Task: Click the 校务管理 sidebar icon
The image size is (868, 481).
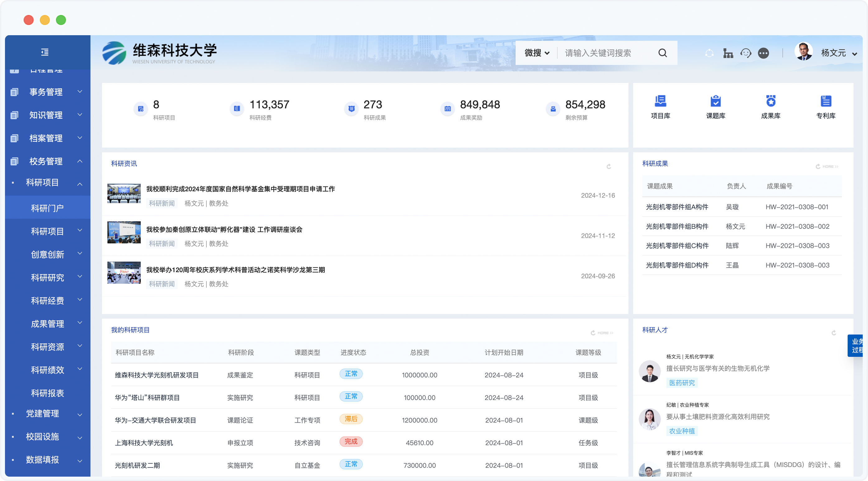Action: click(x=15, y=161)
